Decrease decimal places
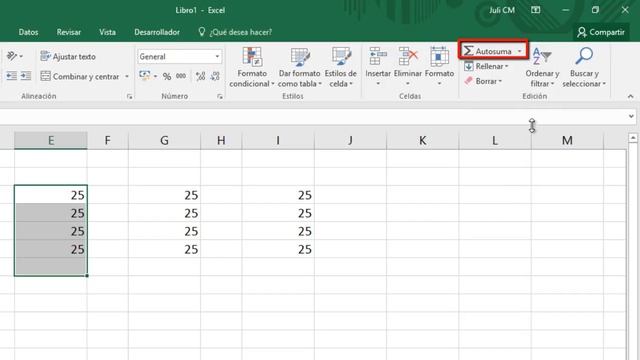Screen dimensions: 640x360 click(215, 76)
